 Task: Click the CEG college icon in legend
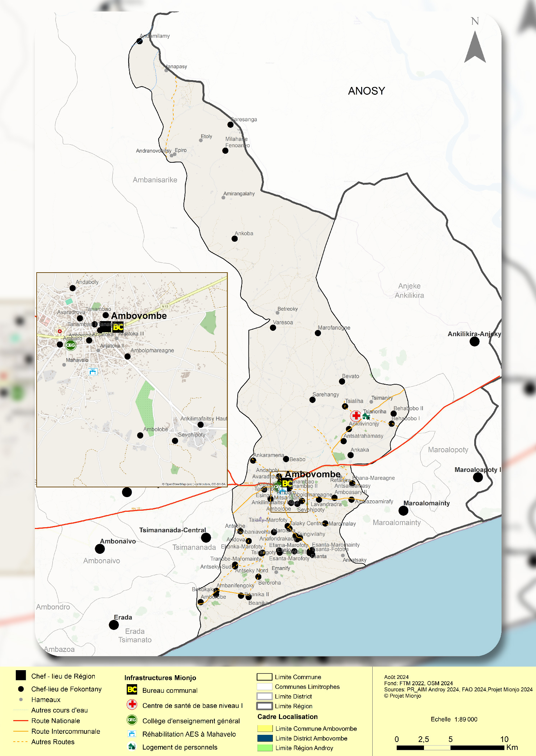click(132, 720)
